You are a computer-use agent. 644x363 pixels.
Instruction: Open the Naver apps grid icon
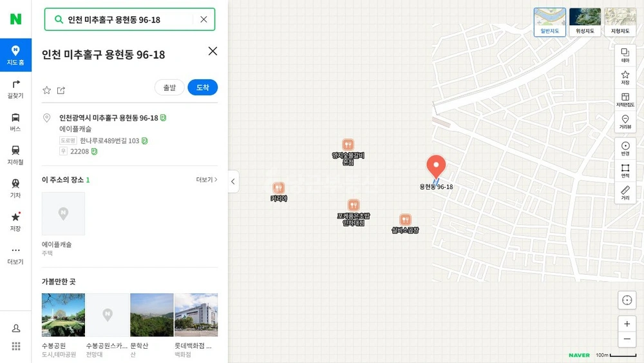coord(16,346)
